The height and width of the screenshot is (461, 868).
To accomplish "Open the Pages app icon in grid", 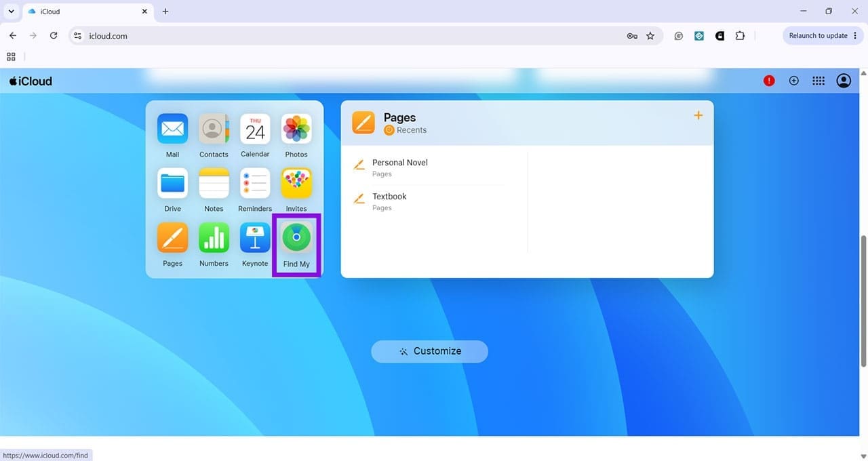I will [x=172, y=238].
